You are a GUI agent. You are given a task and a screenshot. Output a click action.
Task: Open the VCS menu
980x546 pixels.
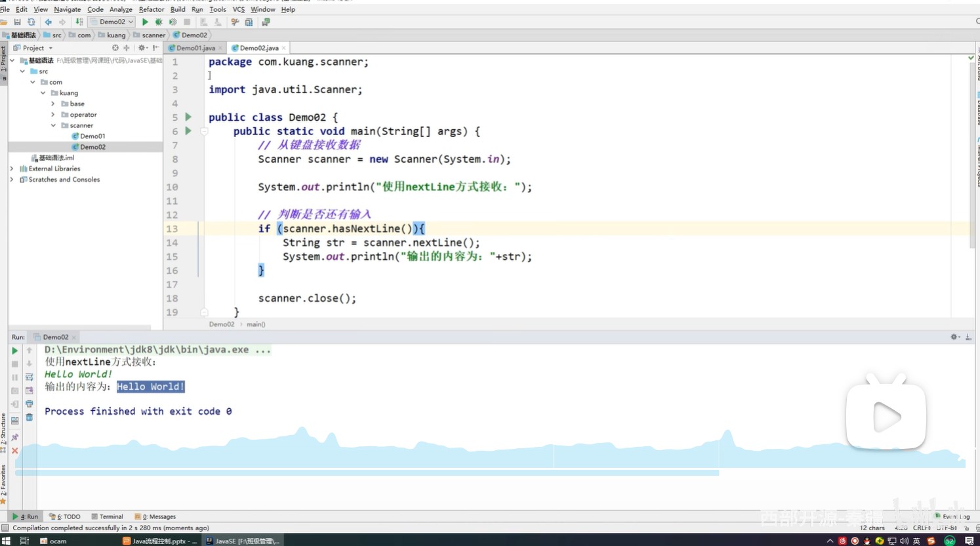tap(238, 9)
